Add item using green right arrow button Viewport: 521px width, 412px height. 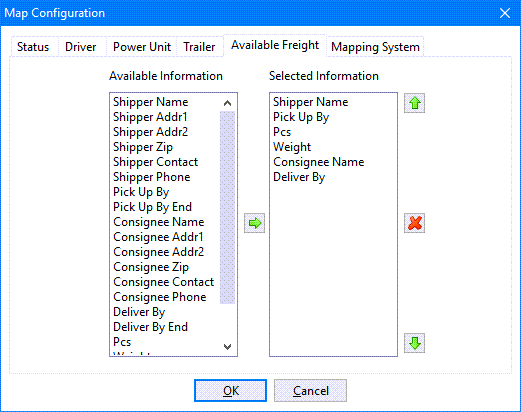[254, 223]
